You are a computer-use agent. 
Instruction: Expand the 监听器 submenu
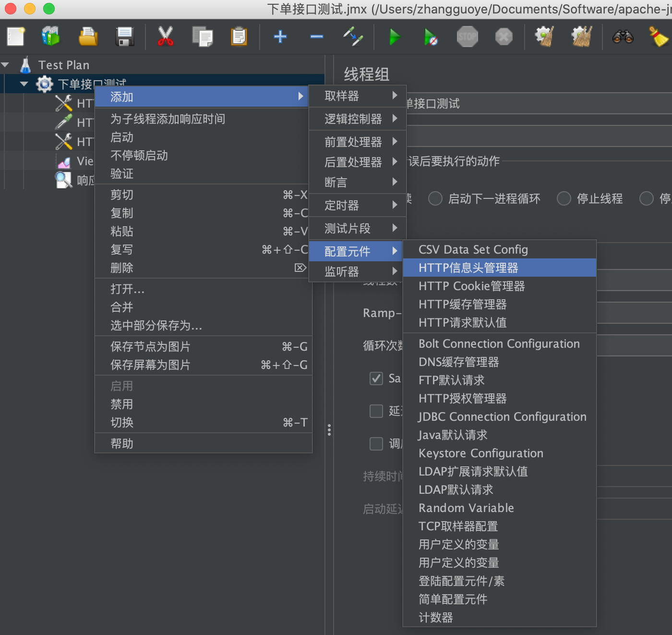pos(358,271)
